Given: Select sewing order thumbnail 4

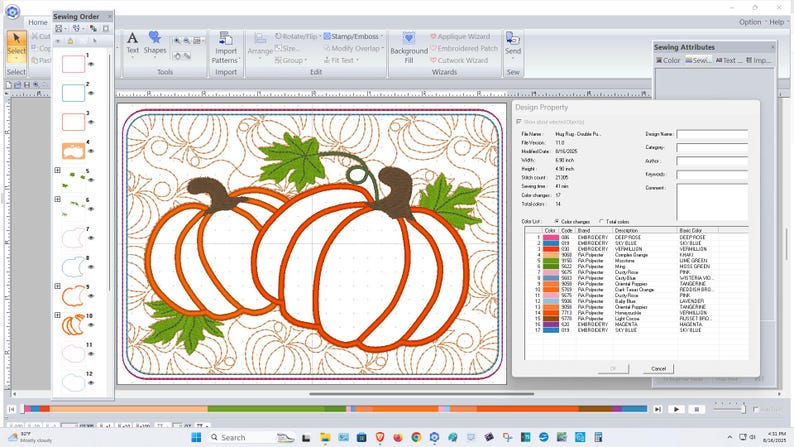Looking at the screenshot, I should pos(73,151).
